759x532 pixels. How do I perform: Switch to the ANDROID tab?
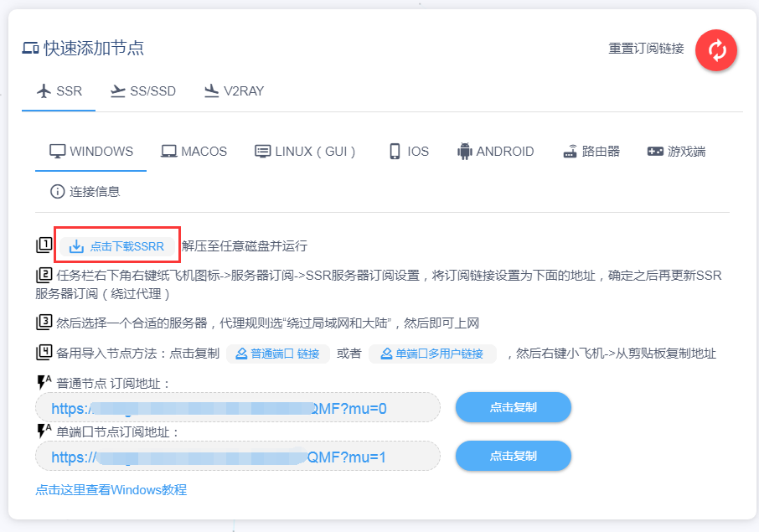(496, 152)
